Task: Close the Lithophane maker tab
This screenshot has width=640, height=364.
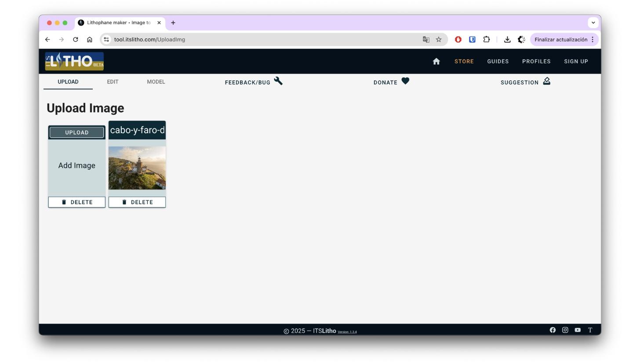Action: (x=159, y=23)
